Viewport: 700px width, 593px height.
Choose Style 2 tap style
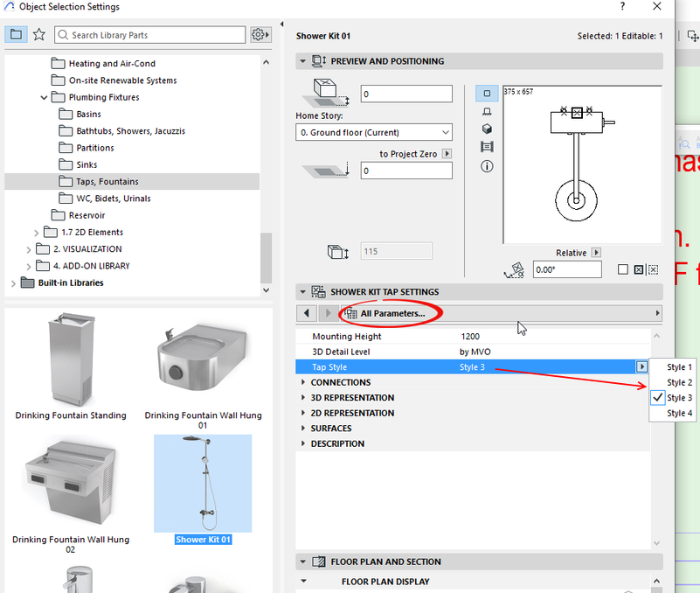679,382
